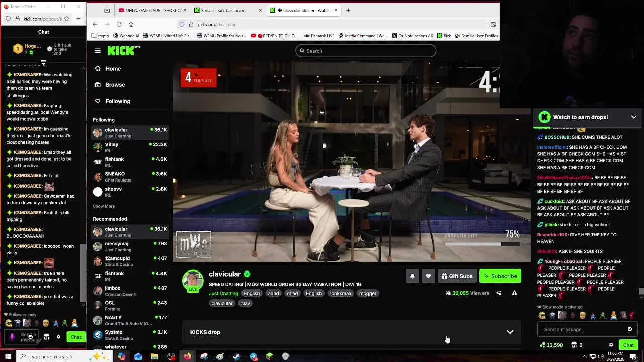Open popout Firefox window hamburger menu
Screen dimensions: 644x362
[78, 19]
